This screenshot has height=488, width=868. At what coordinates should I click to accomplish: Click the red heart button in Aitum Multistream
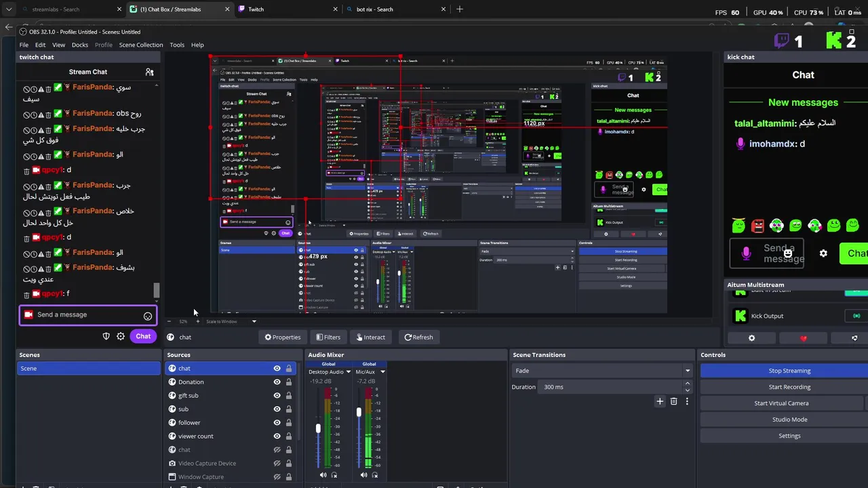pos(804,338)
